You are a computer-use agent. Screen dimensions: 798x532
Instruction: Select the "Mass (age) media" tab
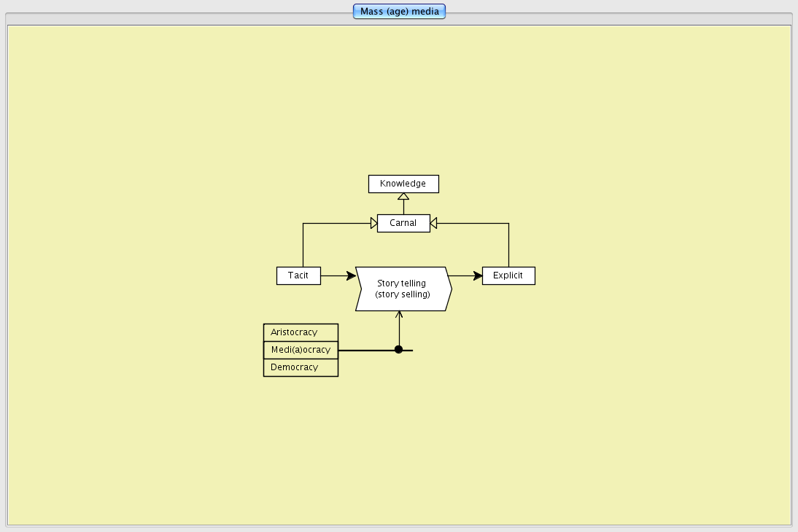(x=399, y=12)
